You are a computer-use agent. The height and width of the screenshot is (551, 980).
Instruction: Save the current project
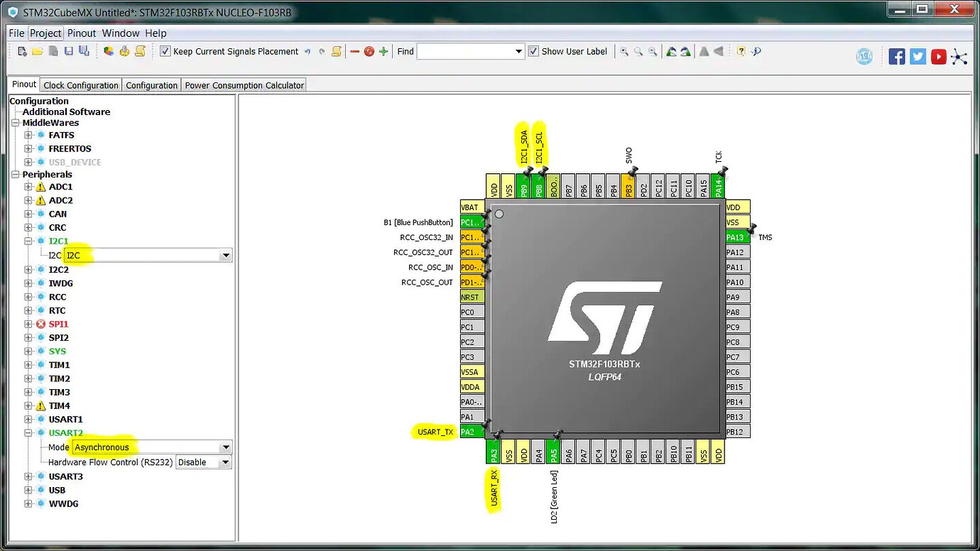[x=68, y=51]
